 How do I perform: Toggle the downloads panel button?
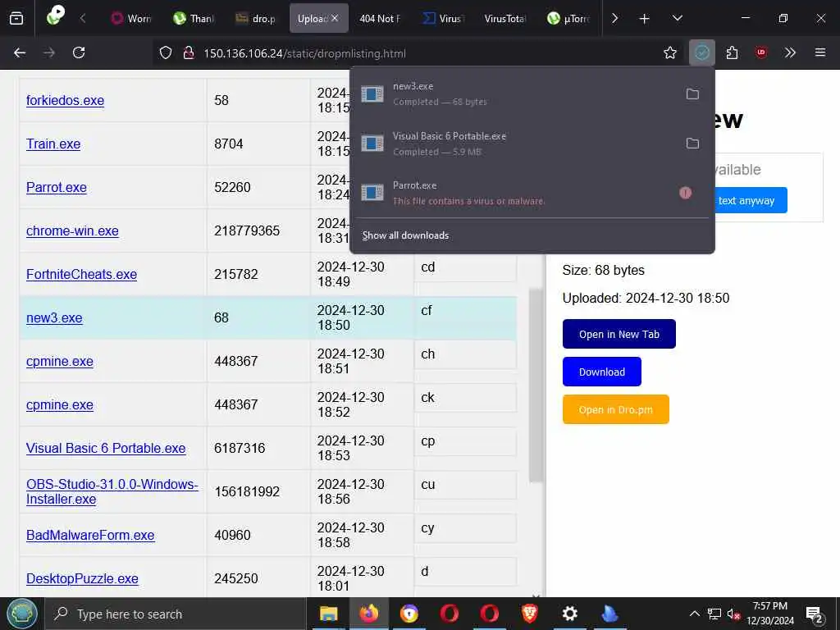point(702,52)
